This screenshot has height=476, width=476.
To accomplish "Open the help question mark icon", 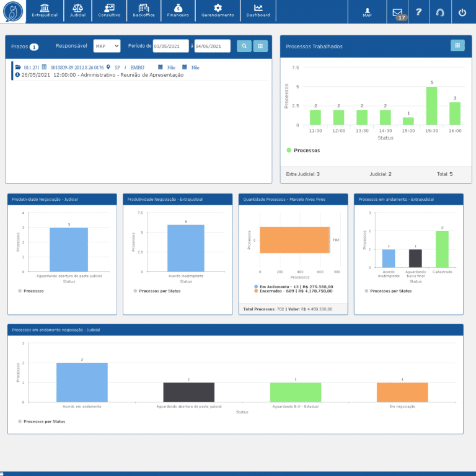I will pos(418,12).
